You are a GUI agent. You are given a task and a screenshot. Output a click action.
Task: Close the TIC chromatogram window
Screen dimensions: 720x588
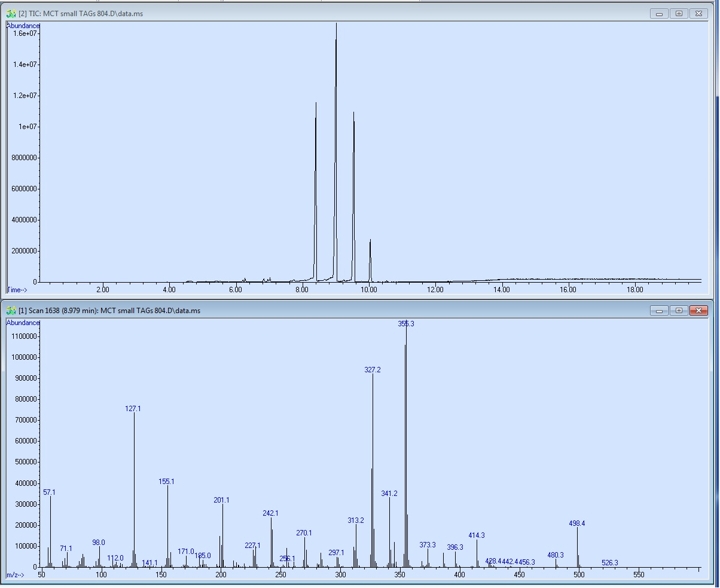[698, 13]
